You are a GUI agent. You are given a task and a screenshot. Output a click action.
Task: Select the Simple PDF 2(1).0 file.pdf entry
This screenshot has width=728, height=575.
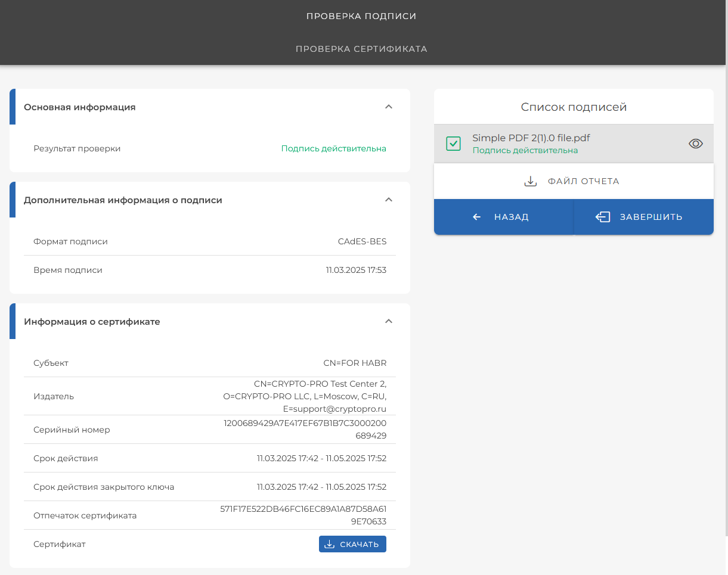click(x=531, y=138)
